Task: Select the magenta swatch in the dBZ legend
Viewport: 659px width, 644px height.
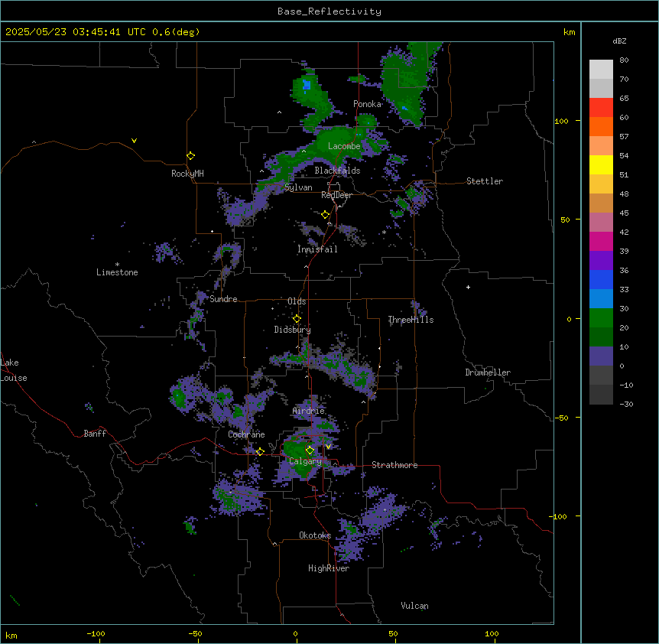Action: click(601, 241)
